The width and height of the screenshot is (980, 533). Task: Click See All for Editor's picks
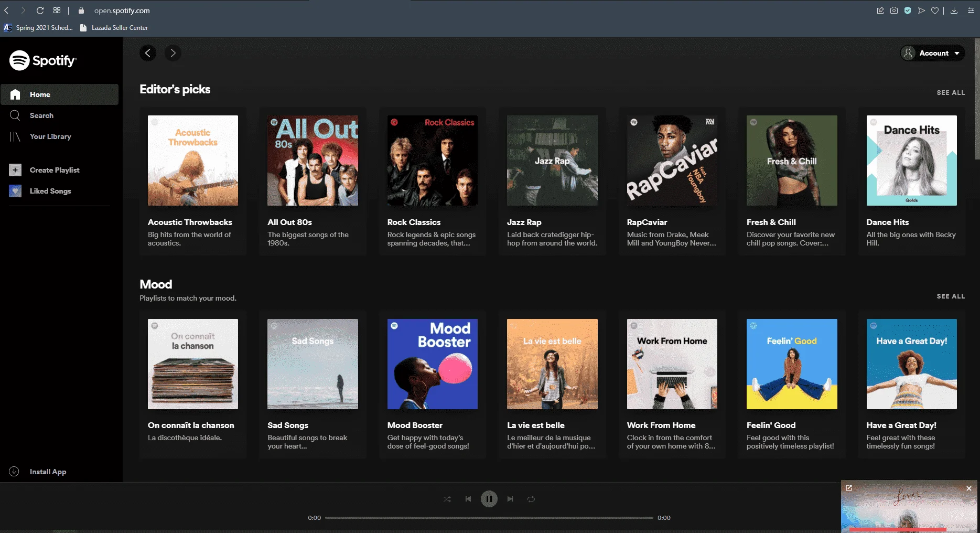click(951, 93)
